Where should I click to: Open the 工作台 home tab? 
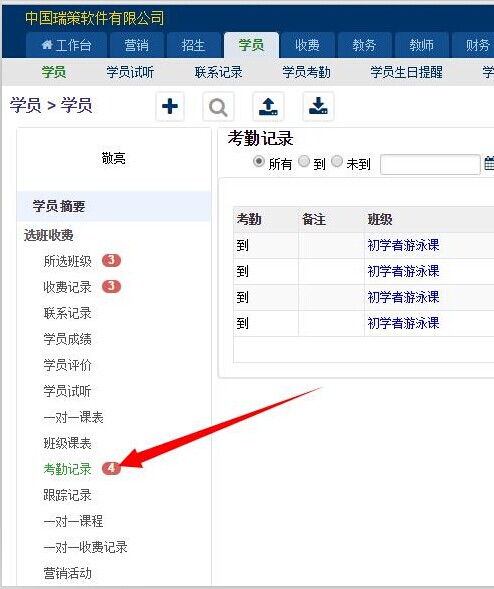pos(66,45)
